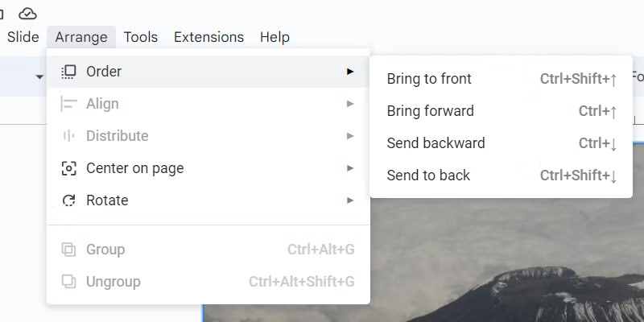
Task: Open the Tools menu
Action: point(141,37)
